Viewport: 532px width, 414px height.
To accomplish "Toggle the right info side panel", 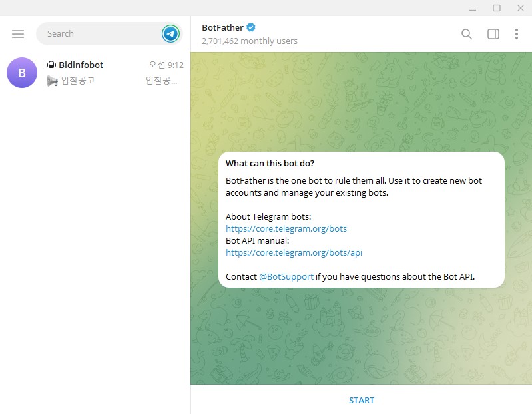I will tap(493, 34).
